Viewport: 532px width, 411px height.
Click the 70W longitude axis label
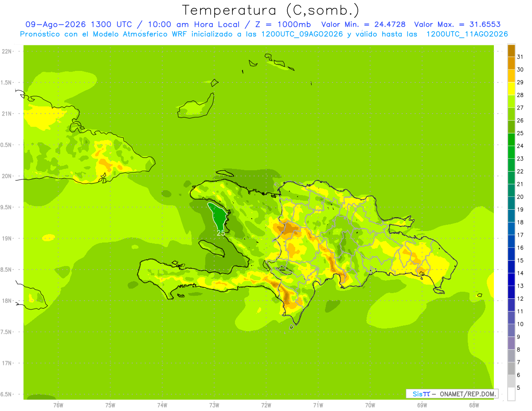[x=370, y=406]
